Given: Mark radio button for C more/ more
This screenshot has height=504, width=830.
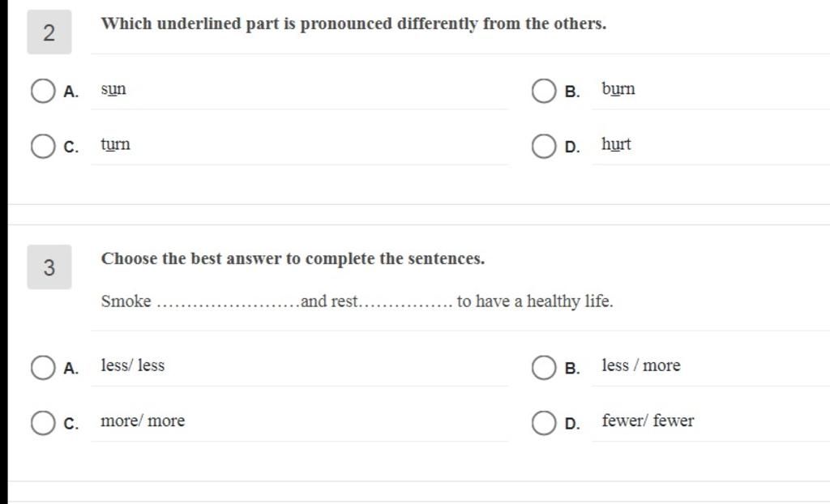Looking at the screenshot, I should [43, 423].
